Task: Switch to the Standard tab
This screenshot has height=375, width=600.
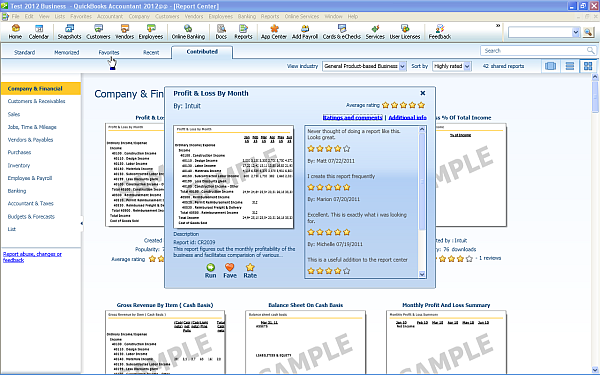Action: tap(24, 52)
